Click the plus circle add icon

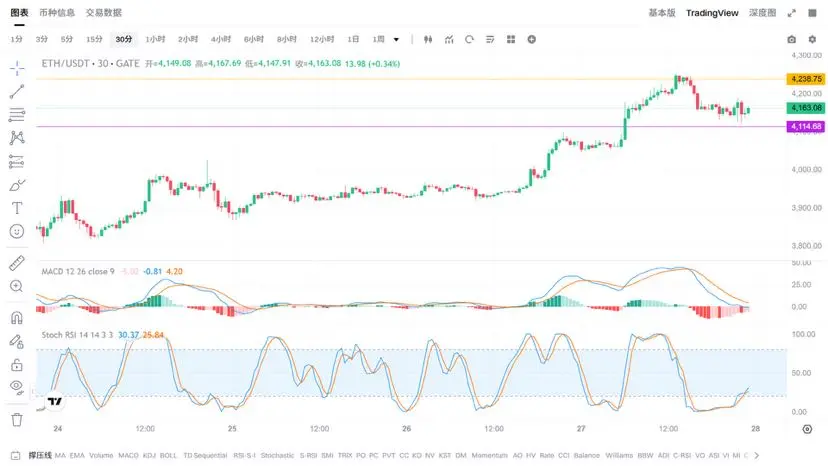coord(532,40)
